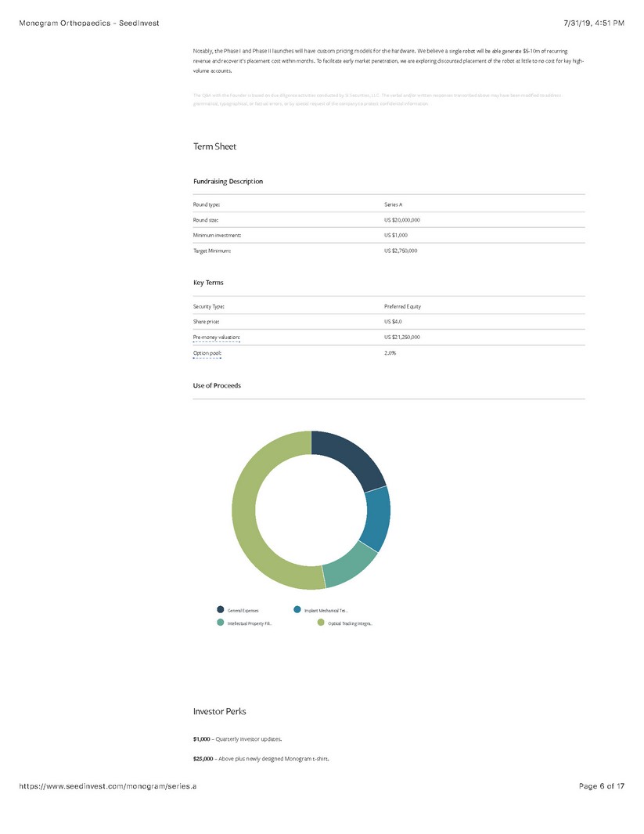
Task: Click the Intellectual Property Fili.. legend label
Action: pyautogui.click(x=250, y=624)
